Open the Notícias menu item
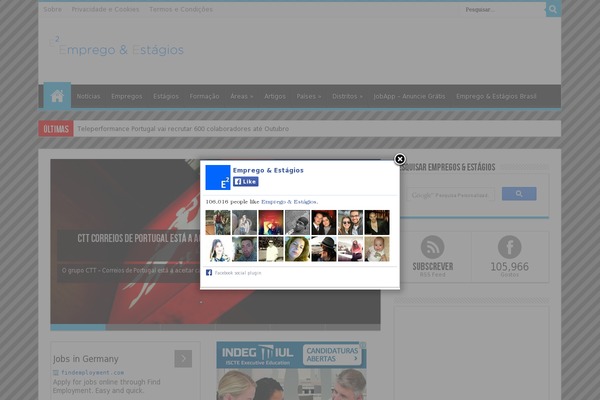The width and height of the screenshot is (600, 400). click(88, 96)
